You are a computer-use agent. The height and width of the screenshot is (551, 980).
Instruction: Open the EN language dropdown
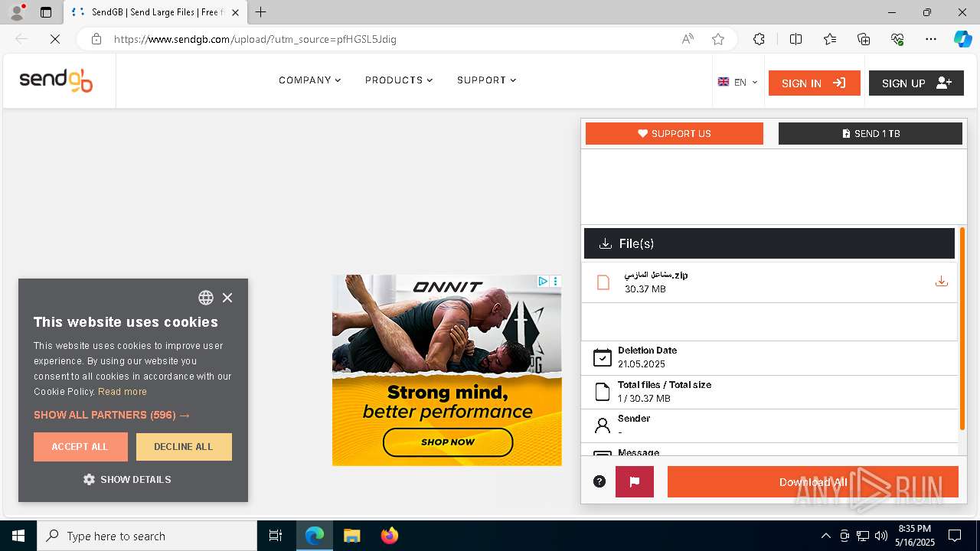click(x=737, y=82)
